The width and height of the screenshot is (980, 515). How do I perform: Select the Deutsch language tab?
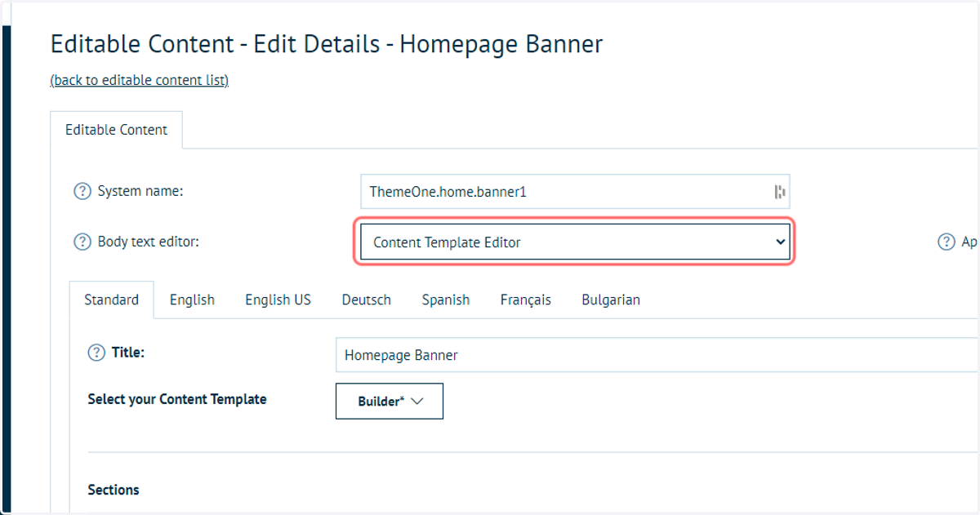[x=366, y=300]
